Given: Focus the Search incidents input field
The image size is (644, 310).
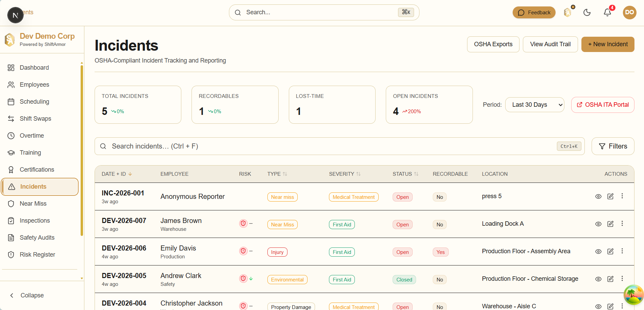Looking at the screenshot, I should (x=340, y=146).
